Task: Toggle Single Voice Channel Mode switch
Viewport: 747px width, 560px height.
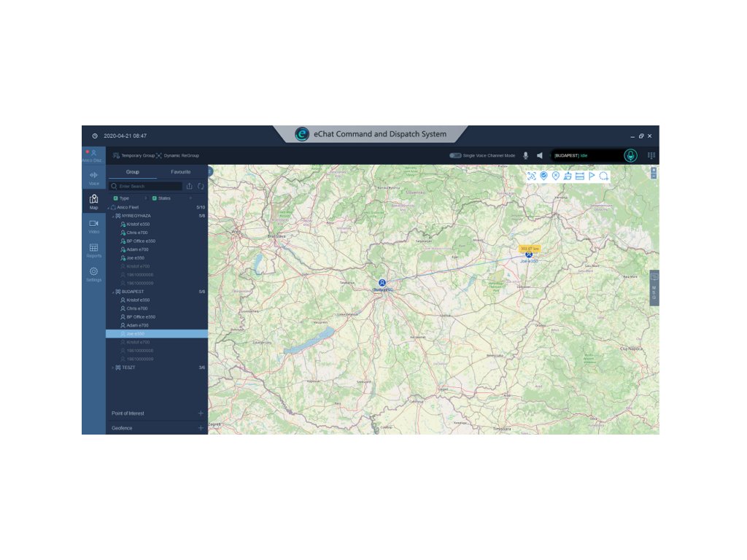Action: [455, 156]
